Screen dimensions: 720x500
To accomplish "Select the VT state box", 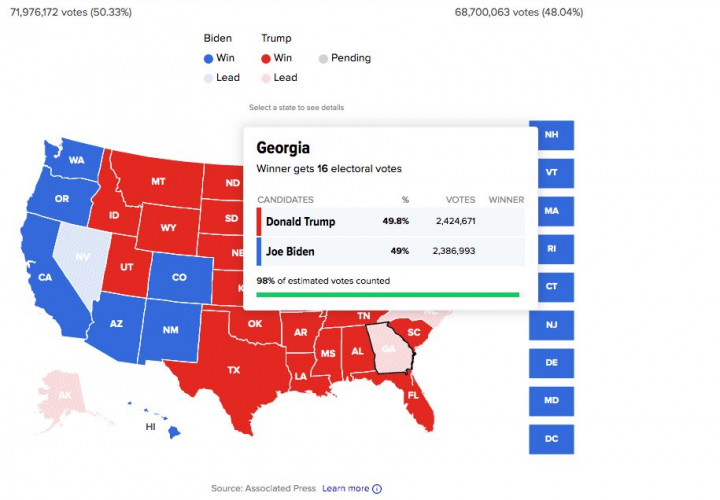I will (551, 172).
